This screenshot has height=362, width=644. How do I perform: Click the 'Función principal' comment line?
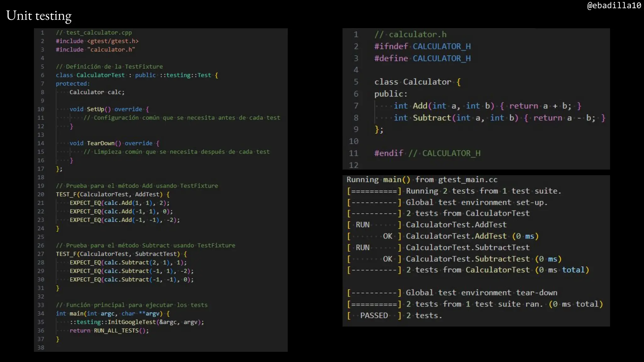(131, 304)
